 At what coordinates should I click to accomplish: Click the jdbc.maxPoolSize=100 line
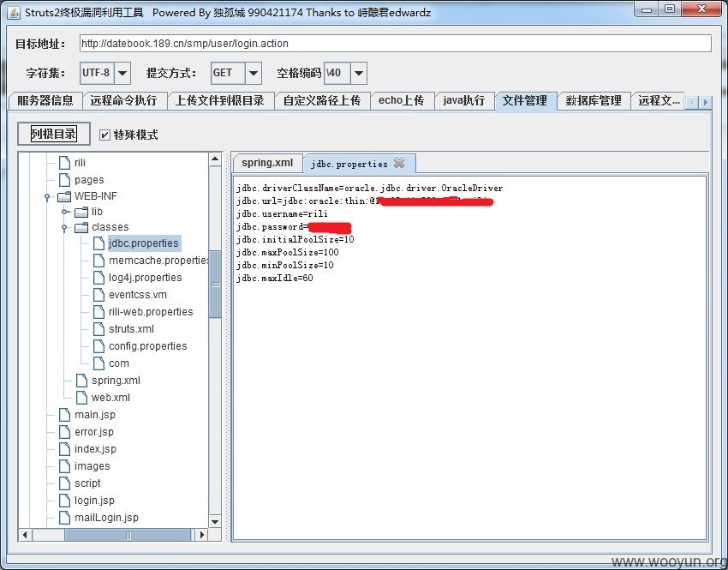pos(288,253)
